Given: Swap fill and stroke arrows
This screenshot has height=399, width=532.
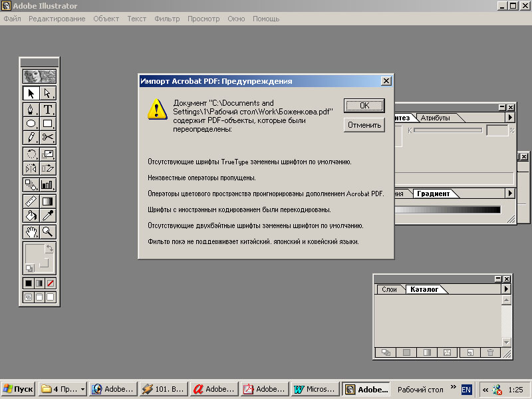Looking at the screenshot, I should pos(49,247).
